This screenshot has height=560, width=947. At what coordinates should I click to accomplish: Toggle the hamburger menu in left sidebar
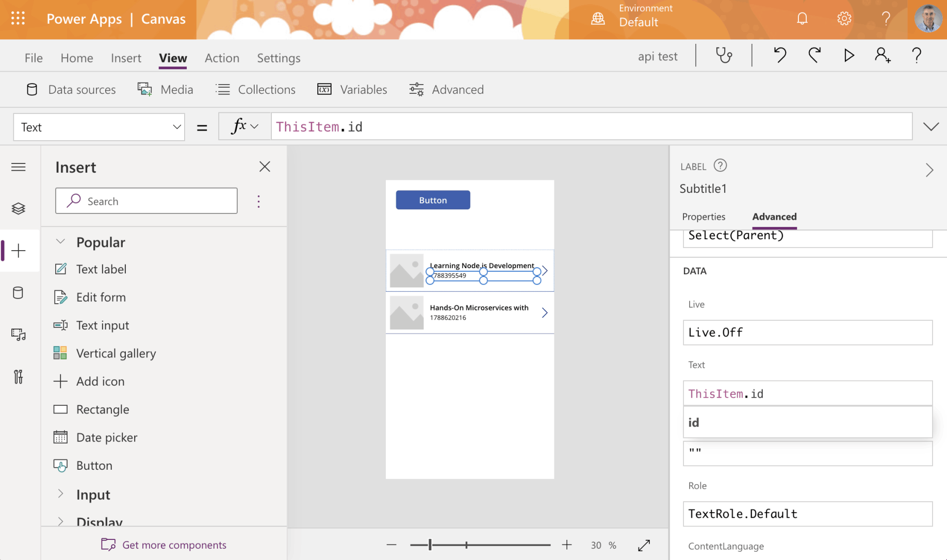19,167
